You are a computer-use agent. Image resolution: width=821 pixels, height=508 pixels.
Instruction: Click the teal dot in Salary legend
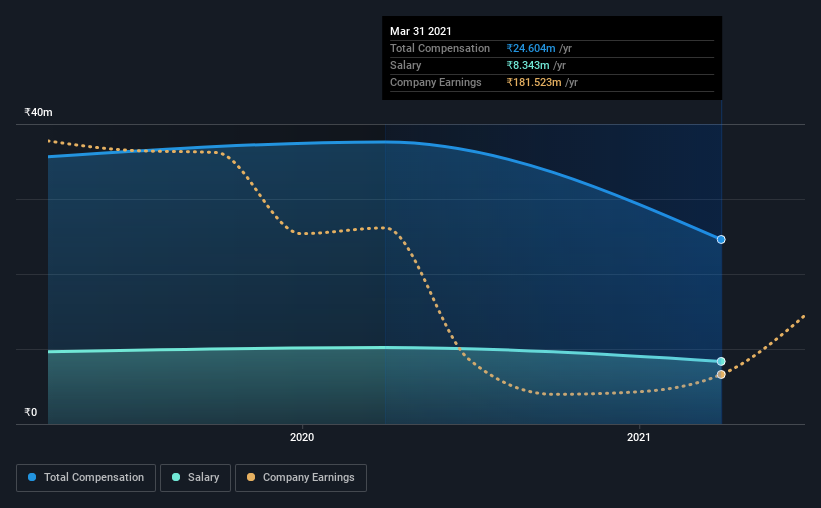176,477
